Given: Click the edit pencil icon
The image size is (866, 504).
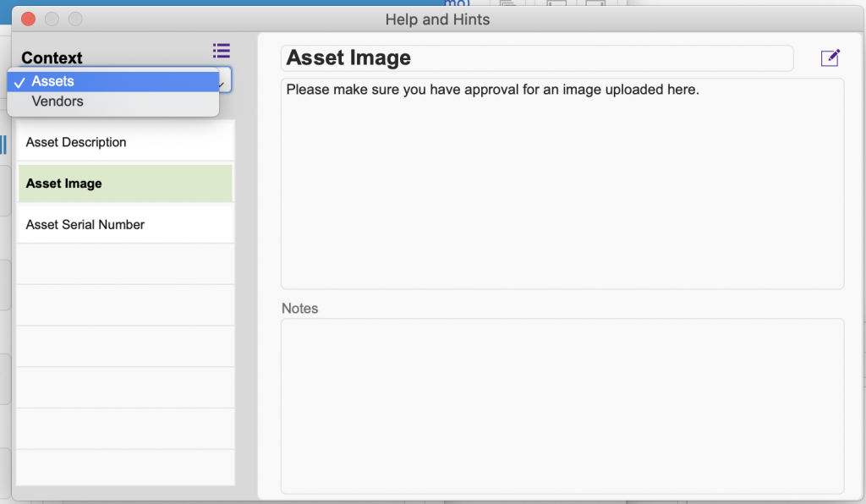Looking at the screenshot, I should pyautogui.click(x=830, y=58).
